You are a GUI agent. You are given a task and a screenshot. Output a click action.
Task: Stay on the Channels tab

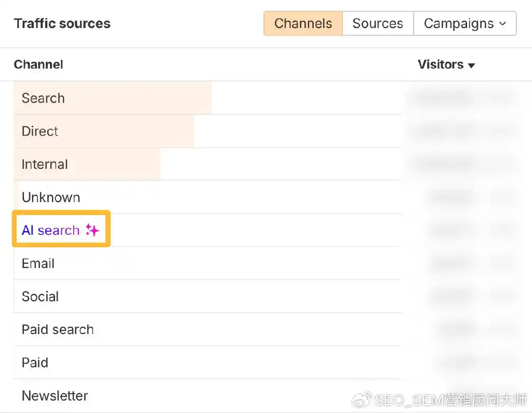coord(303,23)
